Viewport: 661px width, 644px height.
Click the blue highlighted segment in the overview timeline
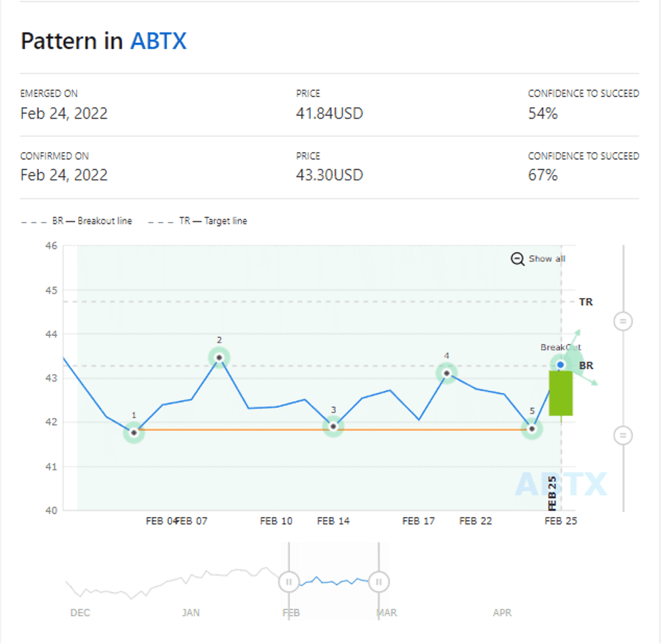pos(334,582)
